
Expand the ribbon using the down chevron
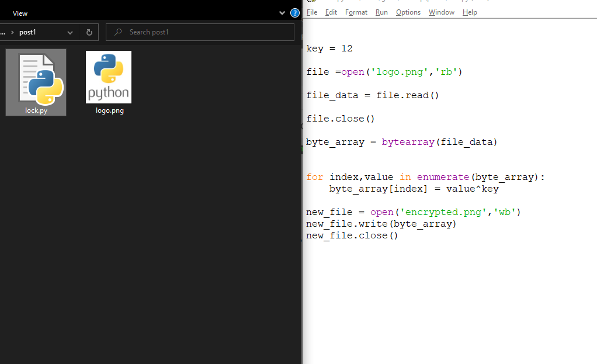click(282, 12)
